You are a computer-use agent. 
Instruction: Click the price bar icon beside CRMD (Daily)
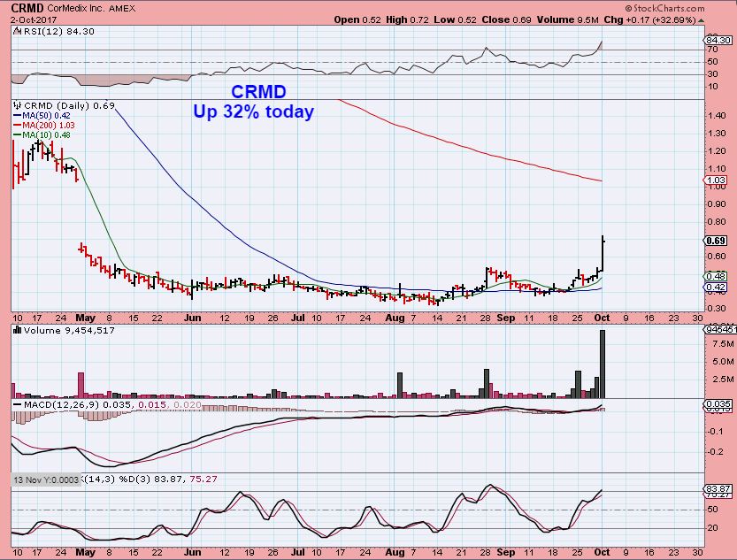[19, 105]
